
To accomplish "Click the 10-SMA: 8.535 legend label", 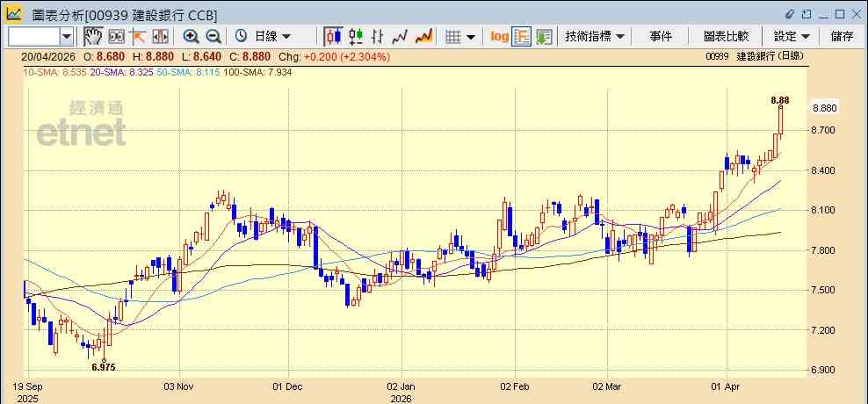I will pos(54,72).
